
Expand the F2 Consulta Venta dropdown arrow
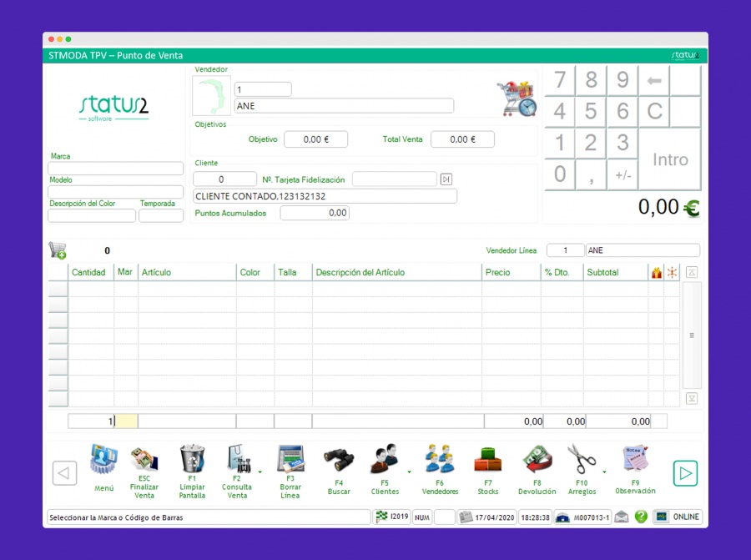(x=260, y=472)
